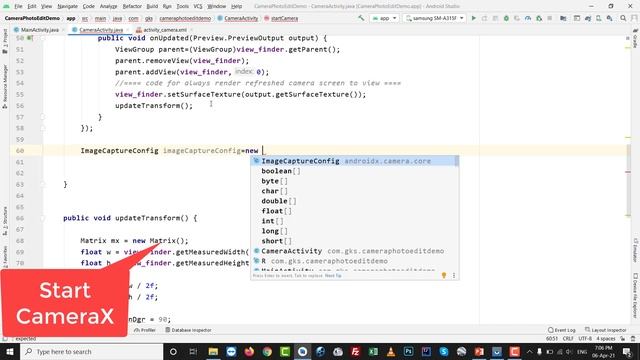This screenshot has height=360, width=640.
Task: Open the app run configuration dropdown
Action: (384, 18)
